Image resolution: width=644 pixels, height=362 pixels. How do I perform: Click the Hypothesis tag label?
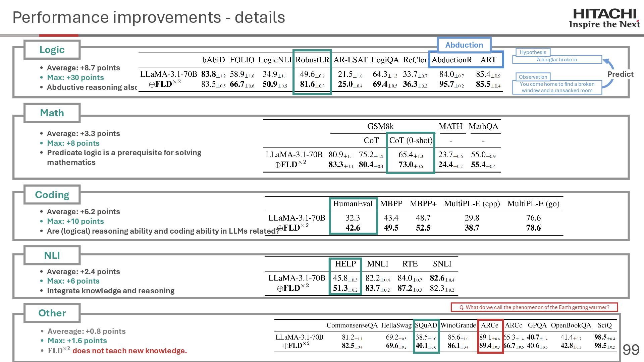[x=533, y=52]
